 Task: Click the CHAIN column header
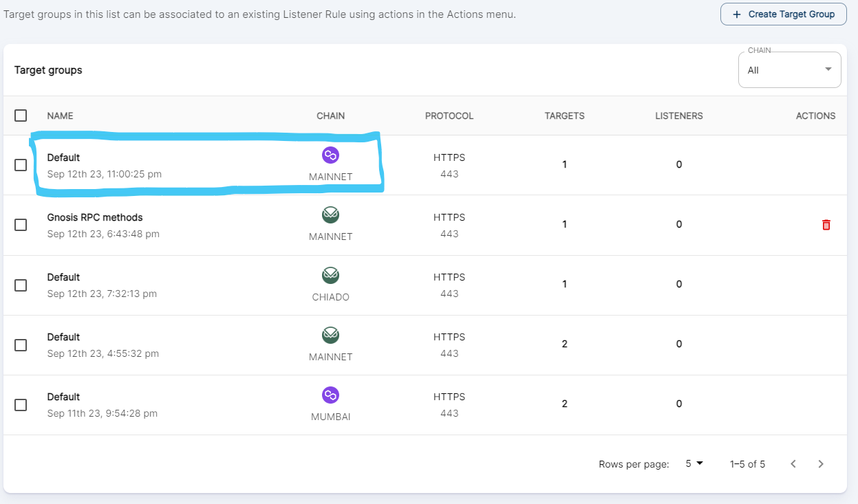click(331, 116)
